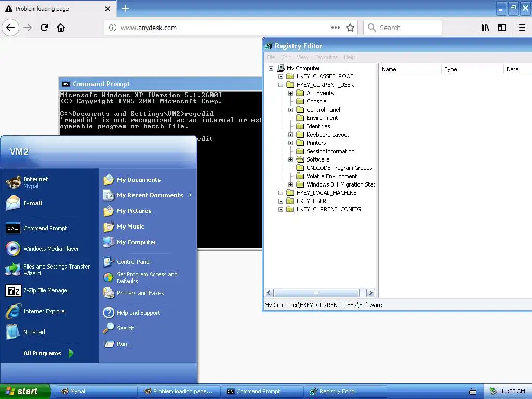Switch to Mypal taskbar button
532x399 pixels.
[96, 391]
